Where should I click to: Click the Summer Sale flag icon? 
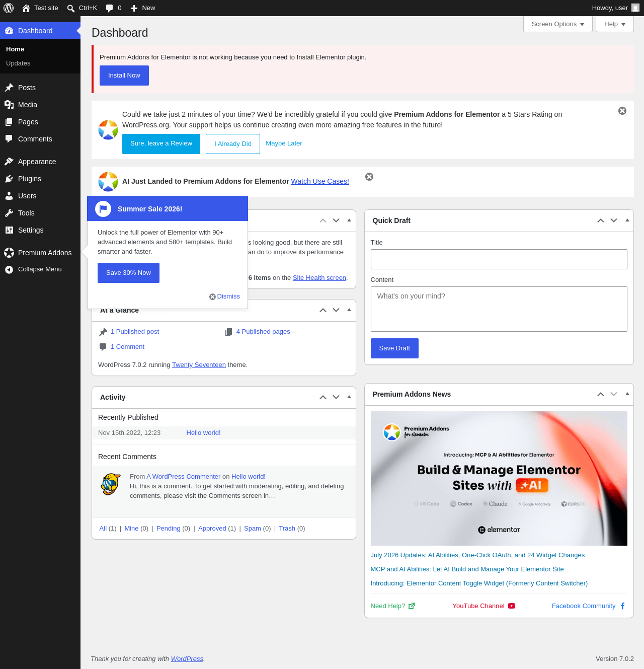pos(103,209)
